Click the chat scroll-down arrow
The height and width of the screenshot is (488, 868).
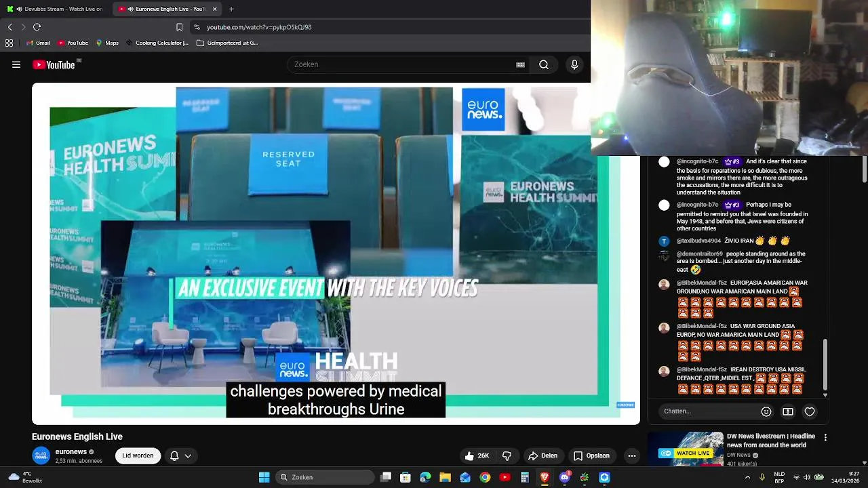[x=825, y=394]
